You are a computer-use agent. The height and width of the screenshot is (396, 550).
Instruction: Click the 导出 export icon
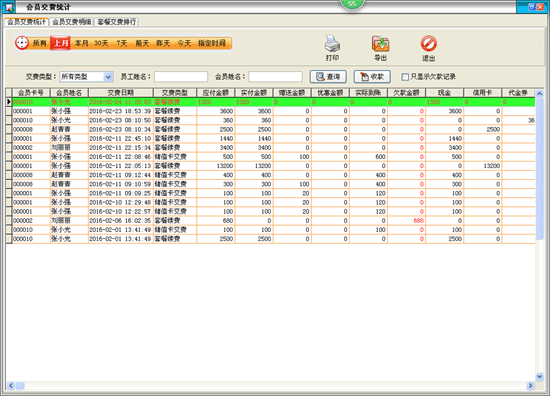[381, 44]
